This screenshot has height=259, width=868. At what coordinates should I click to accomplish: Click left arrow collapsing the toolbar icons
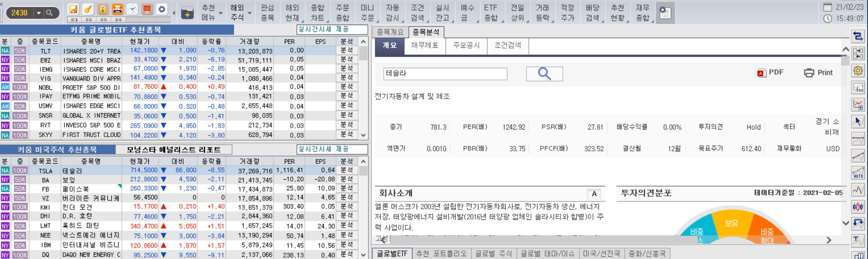coord(174,13)
